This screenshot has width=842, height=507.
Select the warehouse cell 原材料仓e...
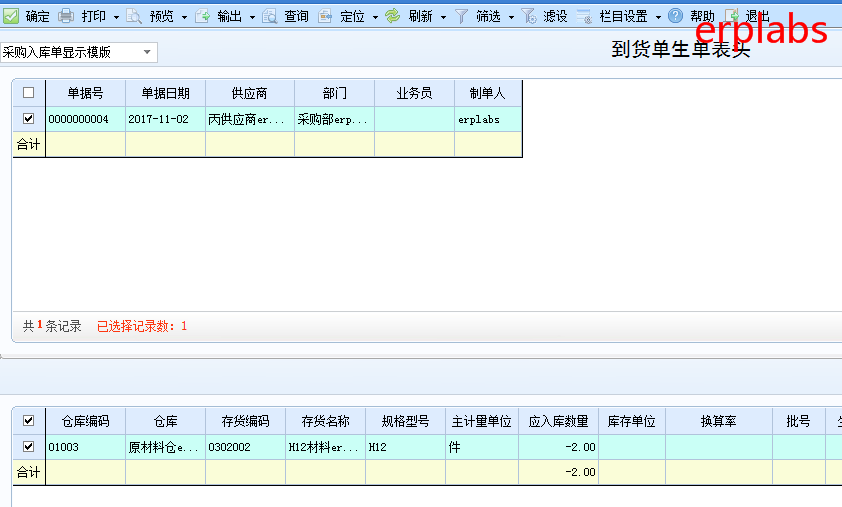coord(165,447)
